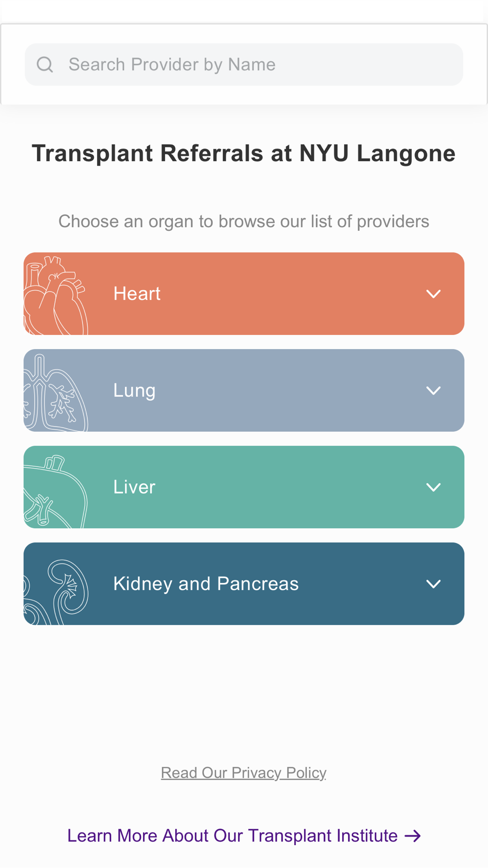Click the 'Choose an organ' subtitle text

(x=244, y=221)
